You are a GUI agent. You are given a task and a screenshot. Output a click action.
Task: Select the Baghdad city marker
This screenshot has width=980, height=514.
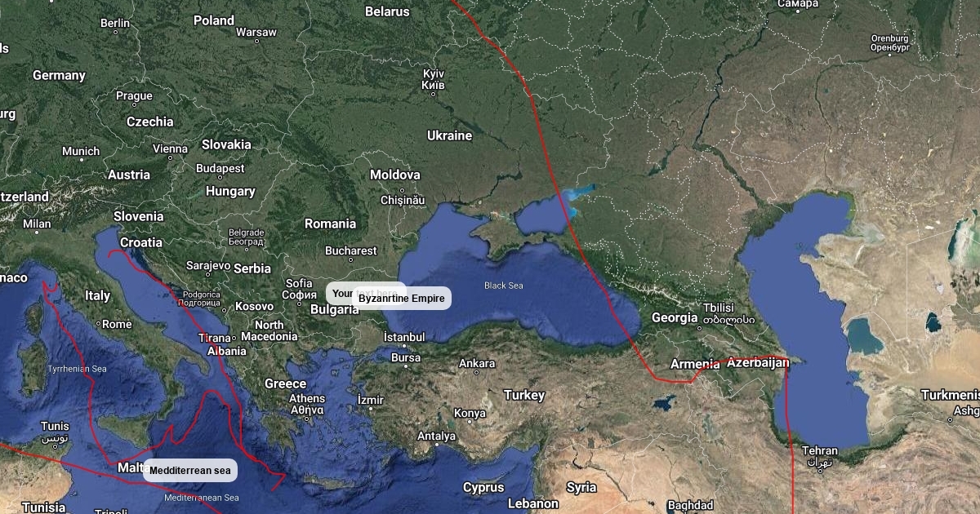click(x=690, y=513)
